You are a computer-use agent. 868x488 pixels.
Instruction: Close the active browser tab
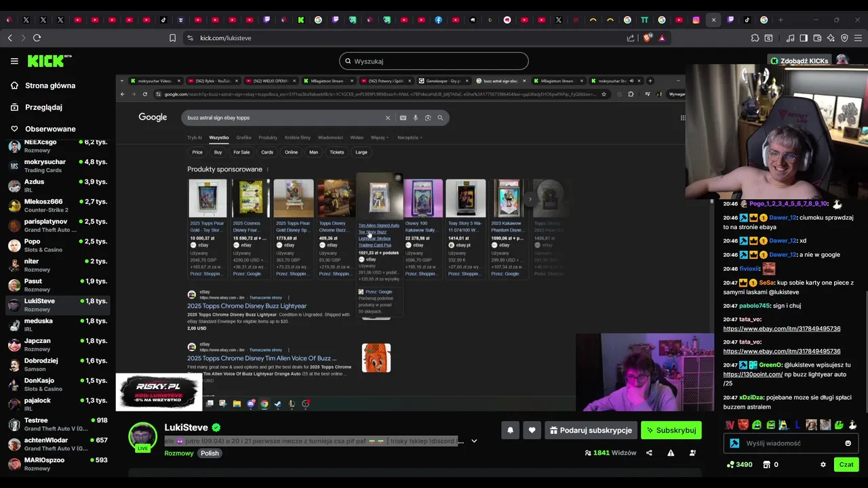click(x=713, y=20)
